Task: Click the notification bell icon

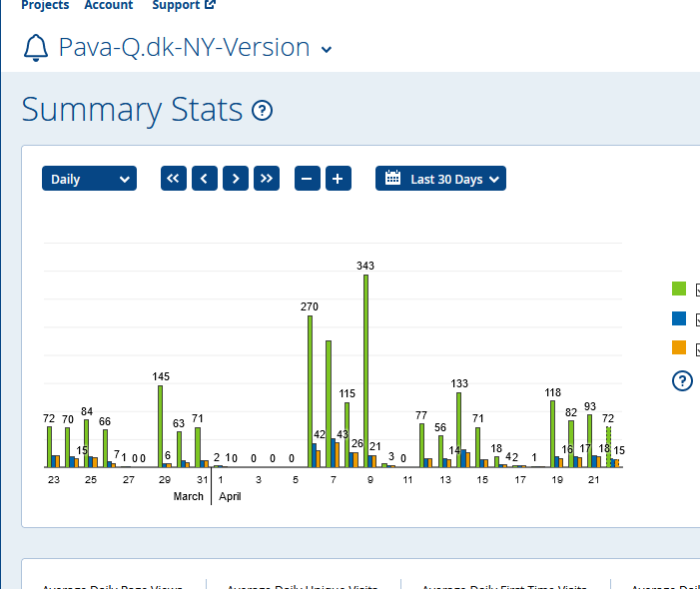Action: (36, 47)
